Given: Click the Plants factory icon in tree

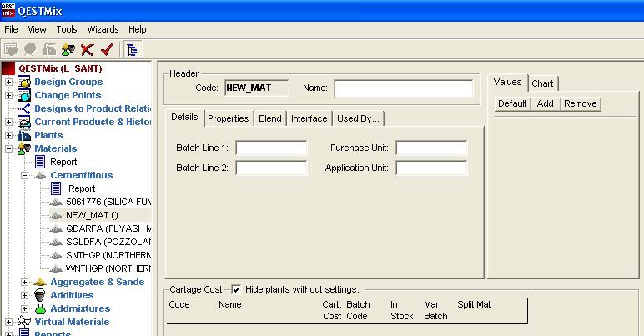Looking at the screenshot, I should (24, 135).
